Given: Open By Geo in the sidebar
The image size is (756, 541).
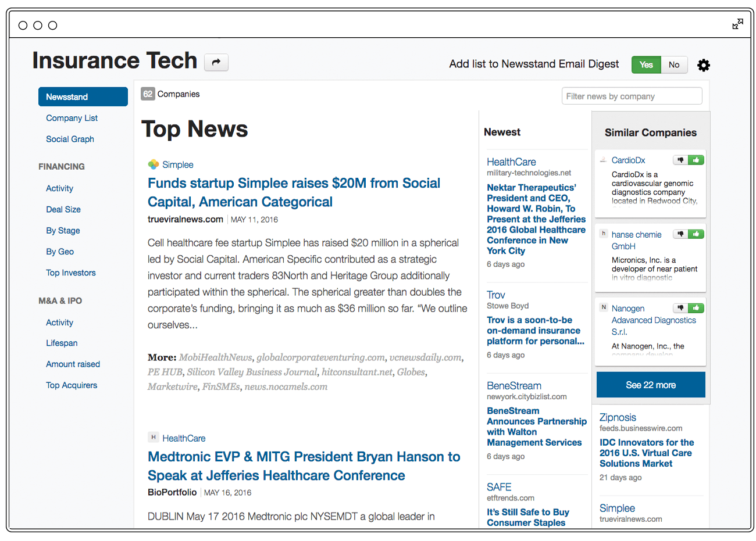Looking at the screenshot, I should pos(60,252).
